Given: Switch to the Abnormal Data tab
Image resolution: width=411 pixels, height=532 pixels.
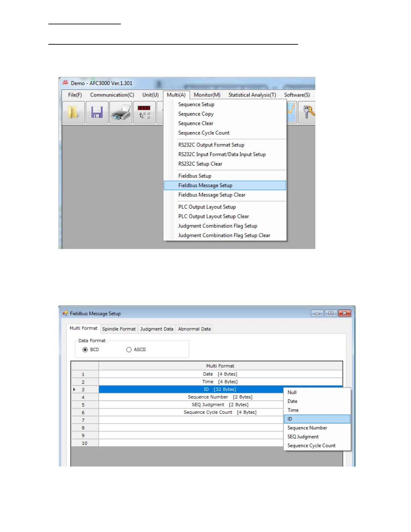Looking at the screenshot, I should click(194, 329).
